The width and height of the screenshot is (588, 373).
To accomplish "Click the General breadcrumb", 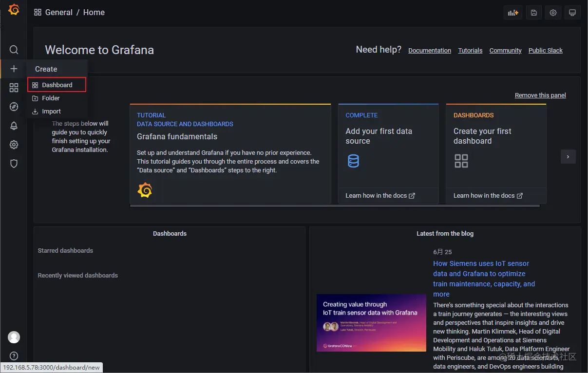I will tap(59, 12).
